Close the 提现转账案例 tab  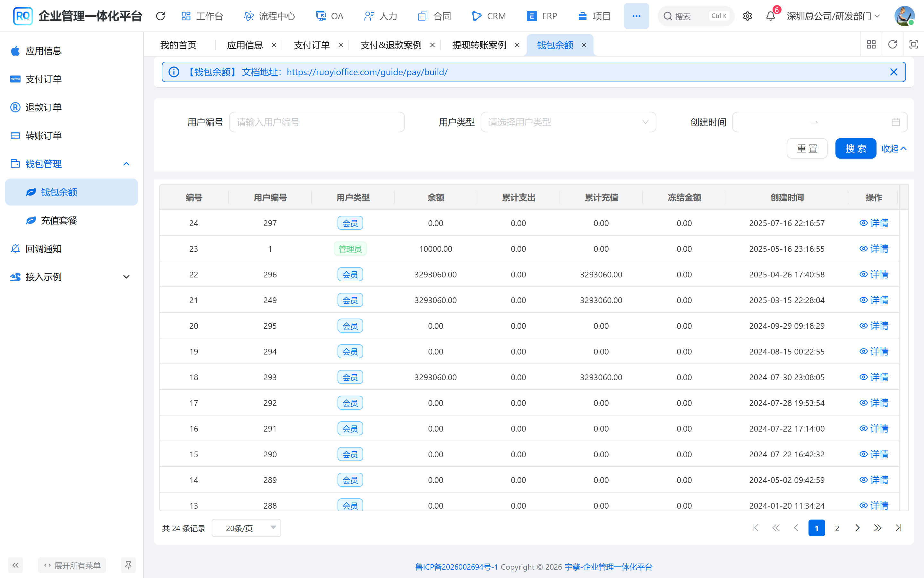tap(517, 45)
